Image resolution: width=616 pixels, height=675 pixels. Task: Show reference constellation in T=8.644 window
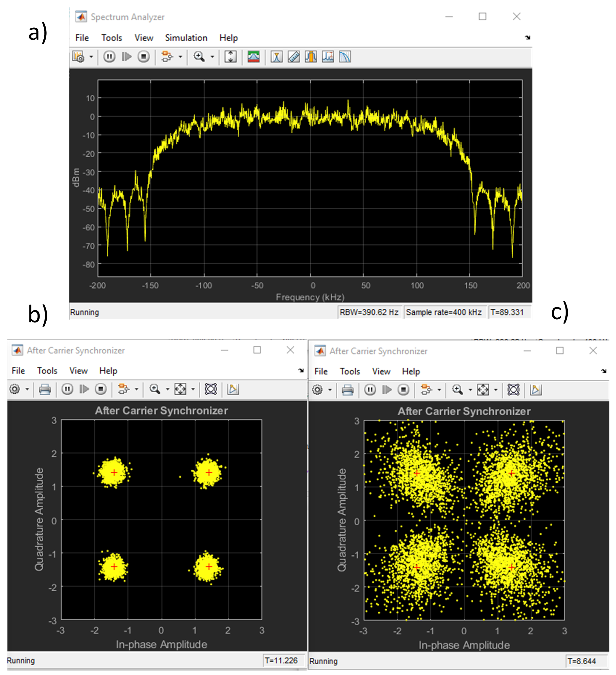513,390
